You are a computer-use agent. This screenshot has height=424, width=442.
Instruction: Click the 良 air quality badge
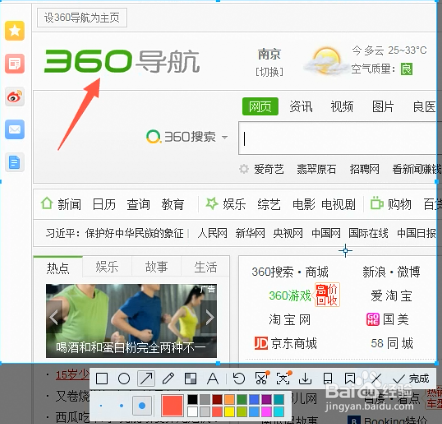[x=407, y=69]
